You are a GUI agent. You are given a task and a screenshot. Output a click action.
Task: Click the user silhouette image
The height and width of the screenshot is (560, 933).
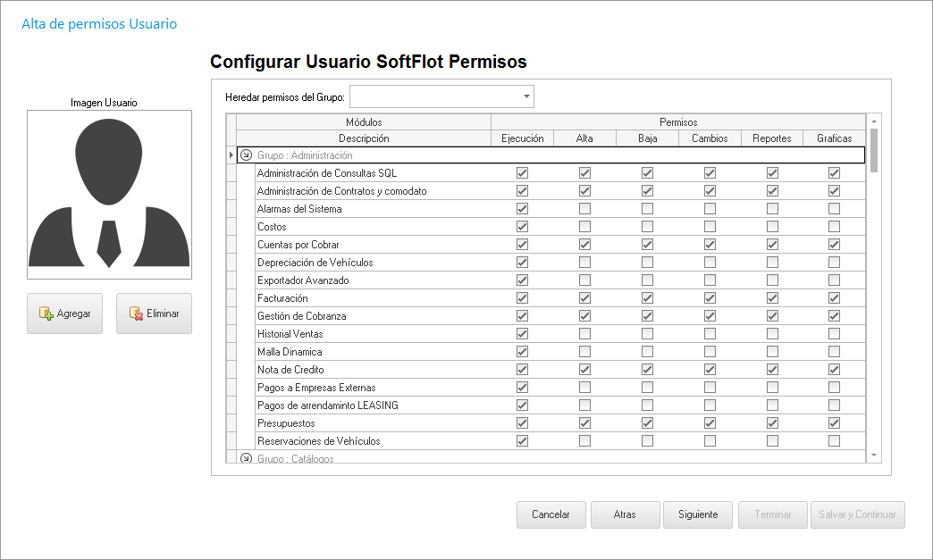pyautogui.click(x=109, y=194)
